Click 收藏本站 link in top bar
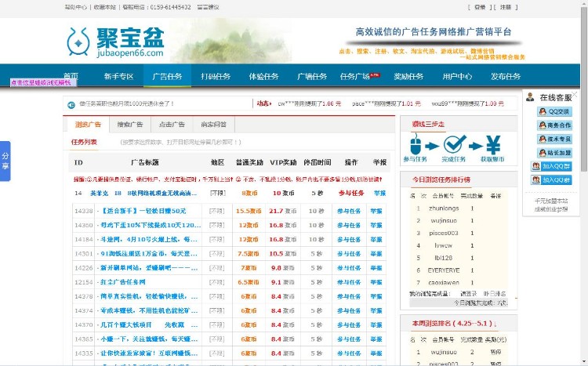 coord(104,7)
